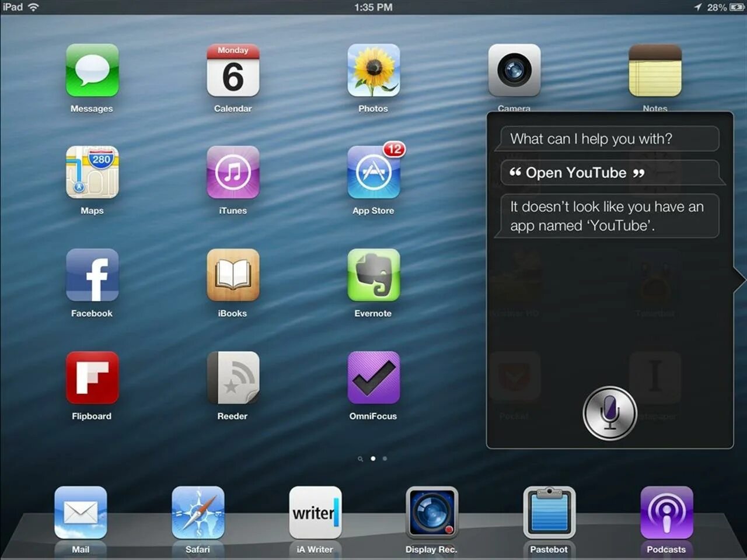Tap the Wi-Fi icon in status bar

click(x=33, y=7)
